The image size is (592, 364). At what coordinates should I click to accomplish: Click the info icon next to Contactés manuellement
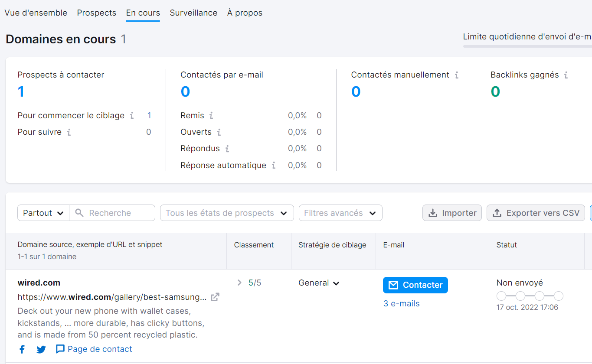point(456,75)
